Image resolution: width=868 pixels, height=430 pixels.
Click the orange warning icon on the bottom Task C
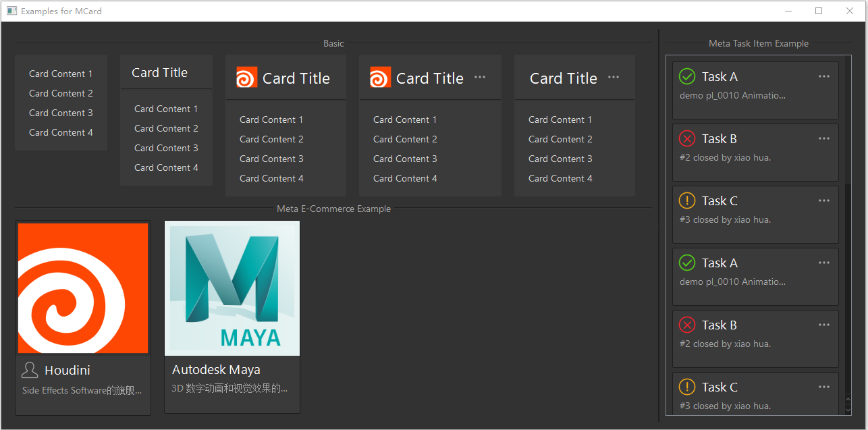click(x=687, y=387)
